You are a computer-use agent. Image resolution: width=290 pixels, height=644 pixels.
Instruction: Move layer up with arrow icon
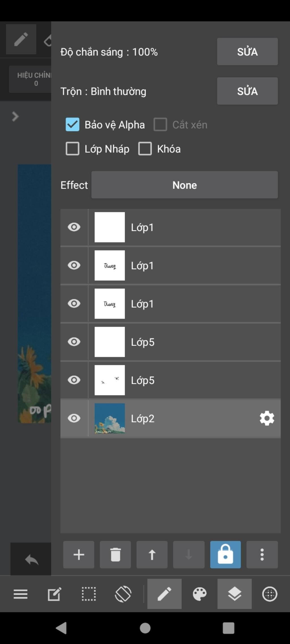(152, 555)
